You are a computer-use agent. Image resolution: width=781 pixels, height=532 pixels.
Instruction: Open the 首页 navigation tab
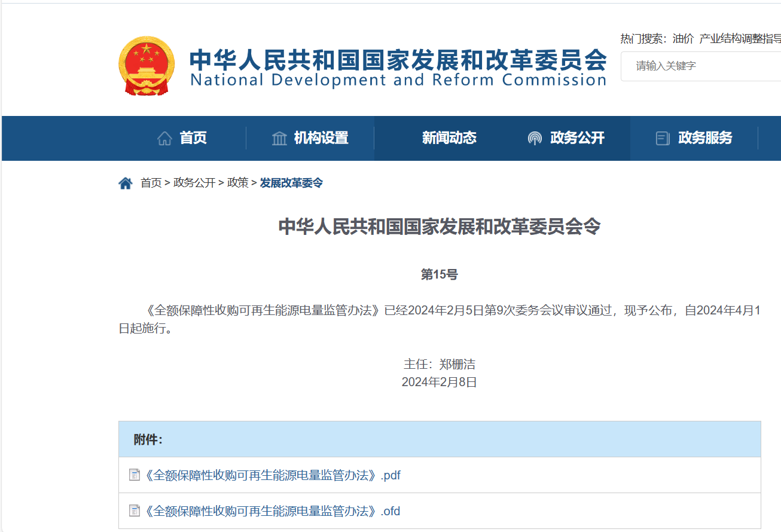pyautogui.click(x=182, y=138)
